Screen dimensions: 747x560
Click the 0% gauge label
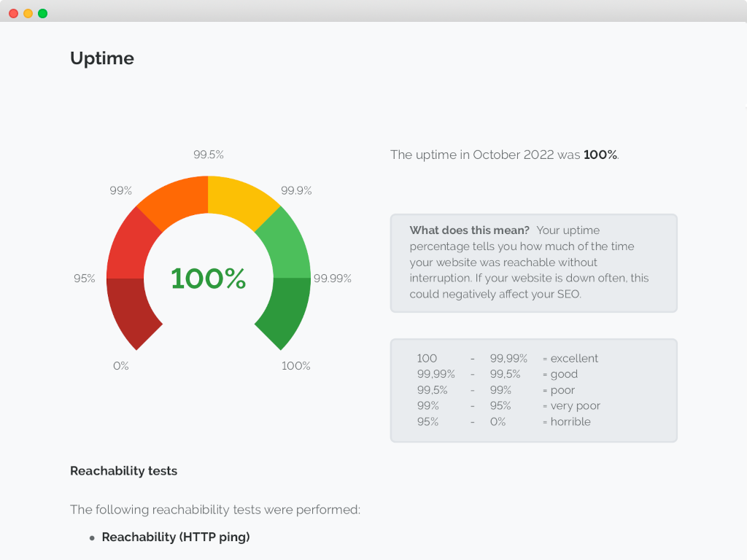pyautogui.click(x=121, y=366)
